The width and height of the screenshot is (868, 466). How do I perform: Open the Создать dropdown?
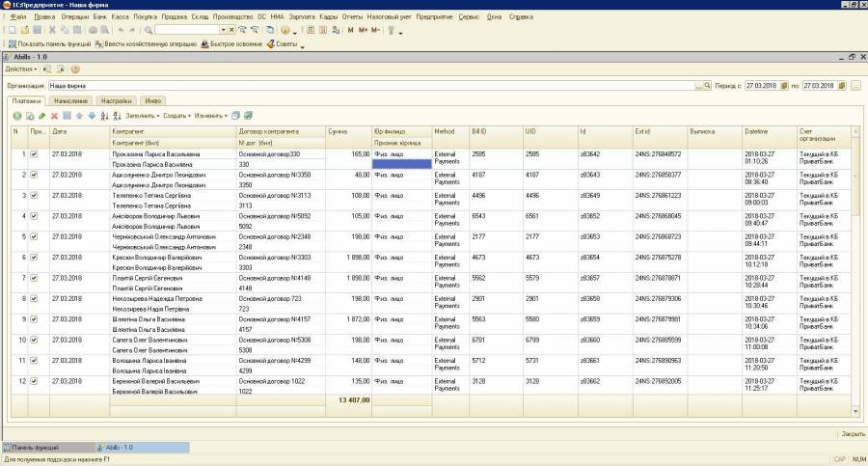click(x=176, y=116)
